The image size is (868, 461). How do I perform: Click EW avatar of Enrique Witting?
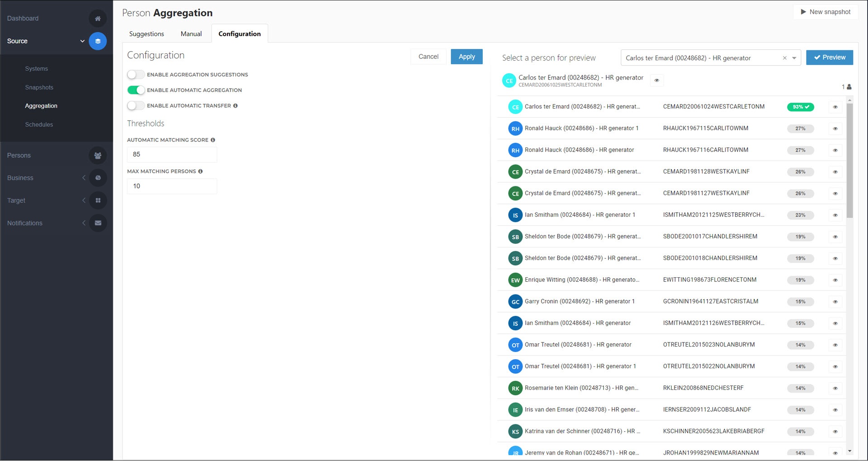[x=515, y=280]
